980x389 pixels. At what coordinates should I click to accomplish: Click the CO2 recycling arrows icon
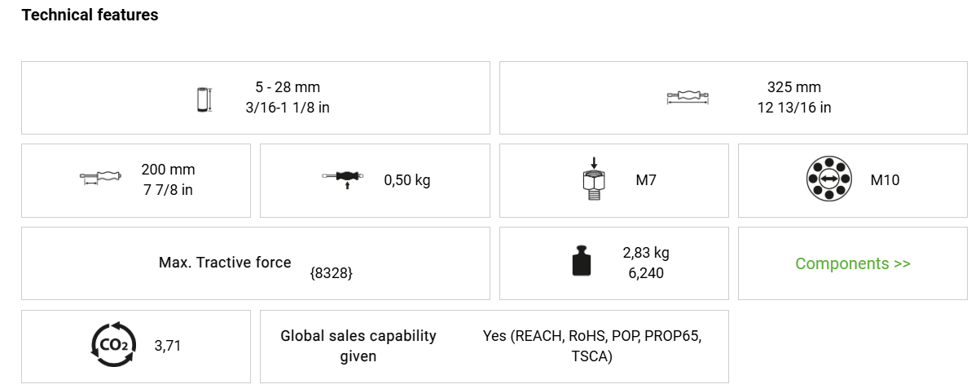tap(111, 345)
